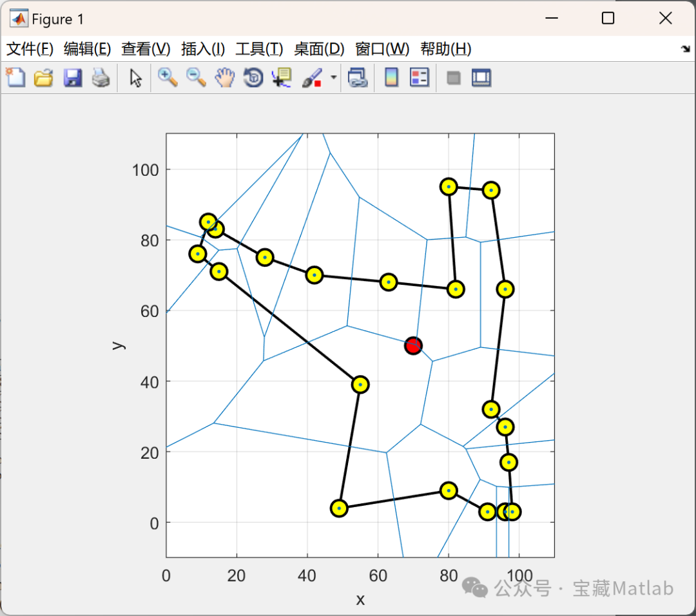Activate the Zoom In magnifier tool
This screenshot has height=616, width=696.
(x=168, y=78)
